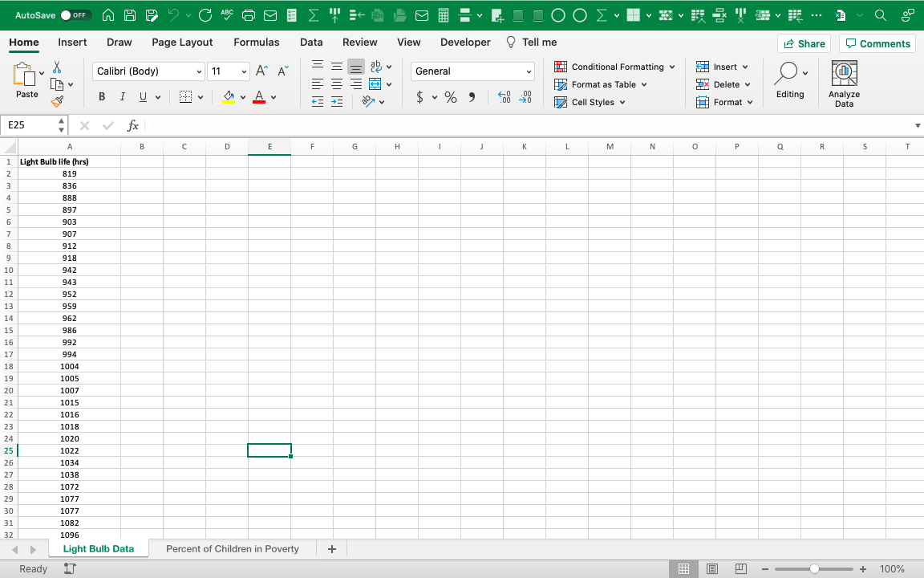
Task: Open the three-dots more commands menu
Action: click(x=817, y=15)
